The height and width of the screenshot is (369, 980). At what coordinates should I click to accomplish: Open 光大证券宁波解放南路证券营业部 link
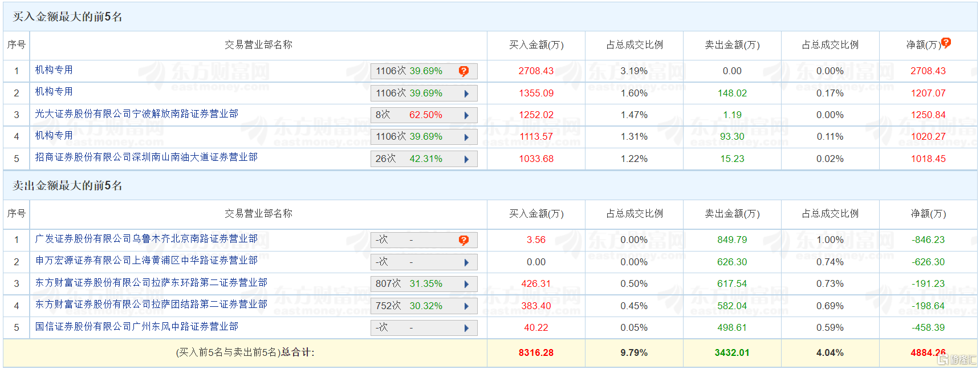(137, 113)
